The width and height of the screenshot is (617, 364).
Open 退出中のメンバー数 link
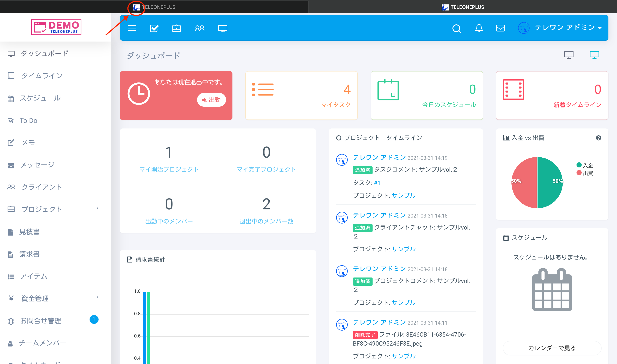point(266,221)
